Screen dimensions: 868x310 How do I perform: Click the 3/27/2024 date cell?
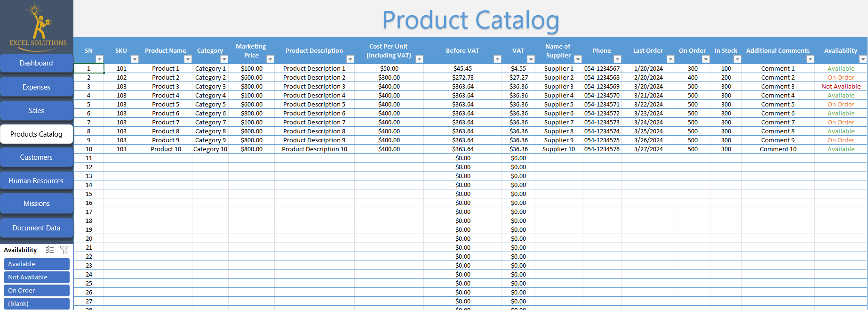(648, 149)
